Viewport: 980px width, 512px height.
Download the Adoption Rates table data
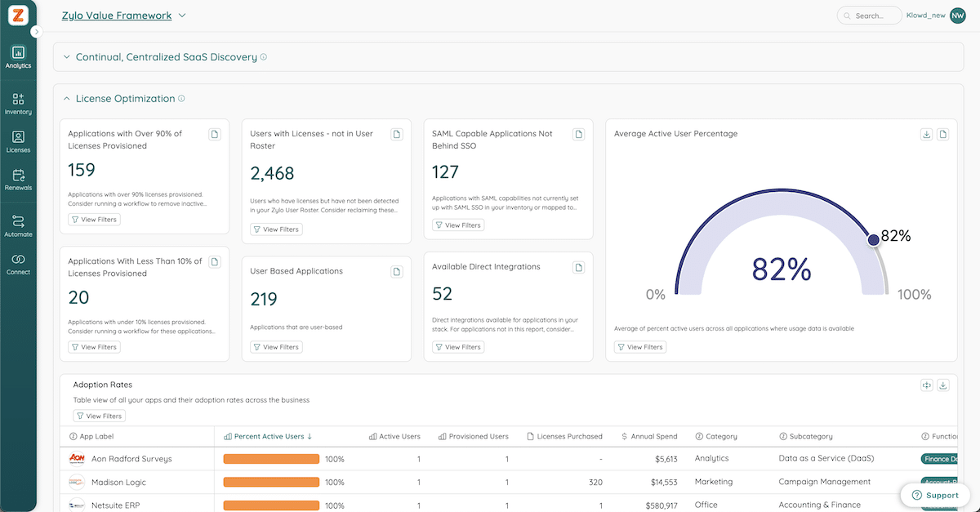pyautogui.click(x=944, y=385)
